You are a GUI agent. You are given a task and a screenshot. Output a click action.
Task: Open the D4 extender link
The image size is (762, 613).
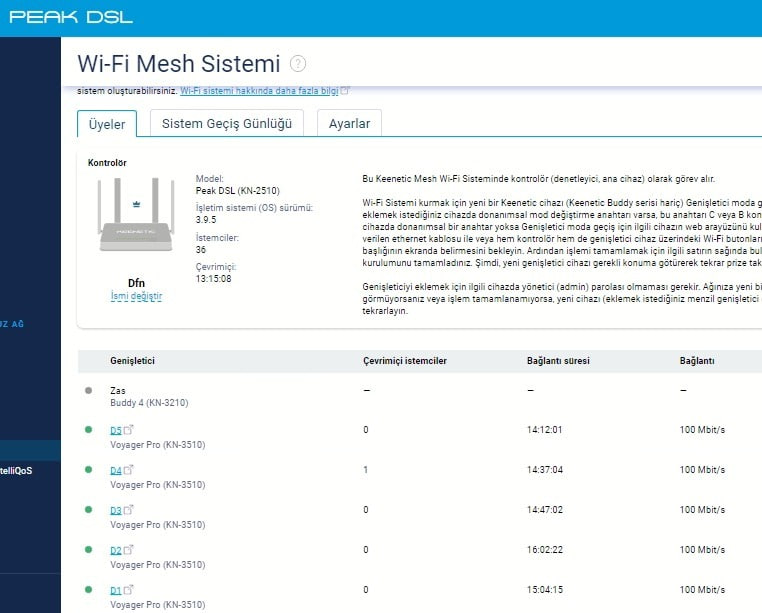tap(116, 470)
